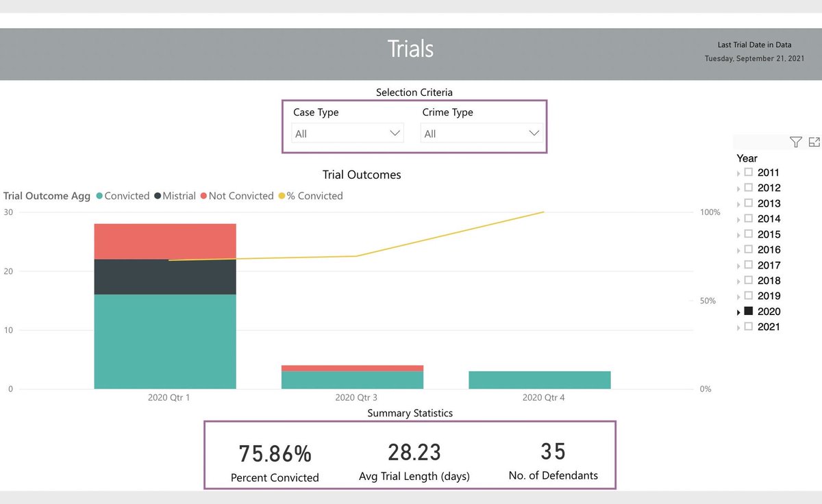Viewport: 822px width, 504px height.
Task: Expand the 2019 year node arrow
Action: click(x=739, y=297)
